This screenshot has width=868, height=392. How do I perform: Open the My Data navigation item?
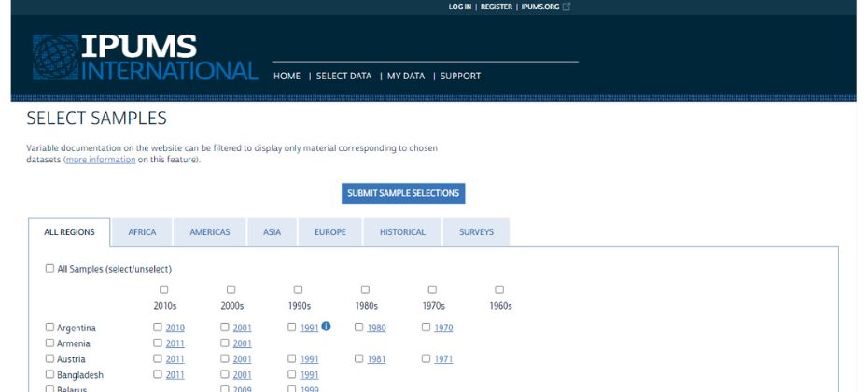[406, 77]
